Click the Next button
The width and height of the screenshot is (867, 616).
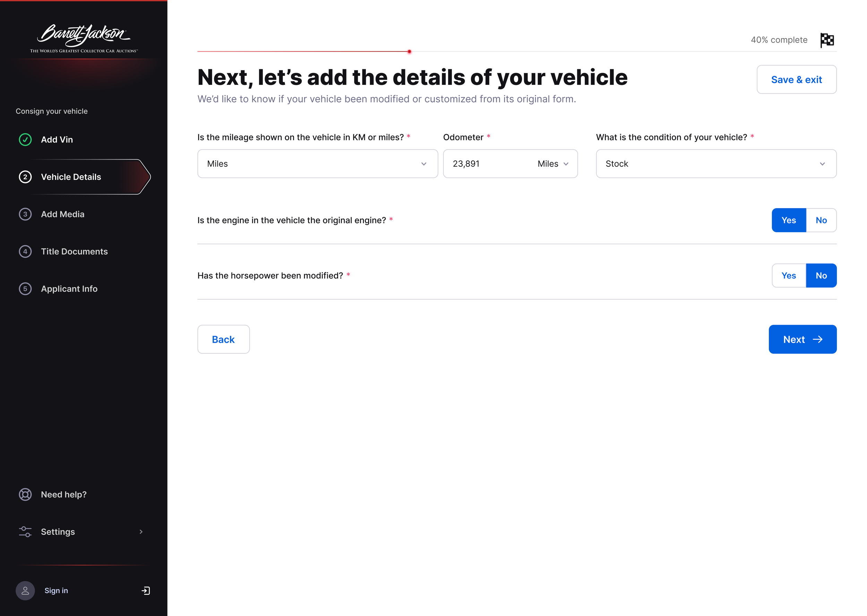click(802, 339)
